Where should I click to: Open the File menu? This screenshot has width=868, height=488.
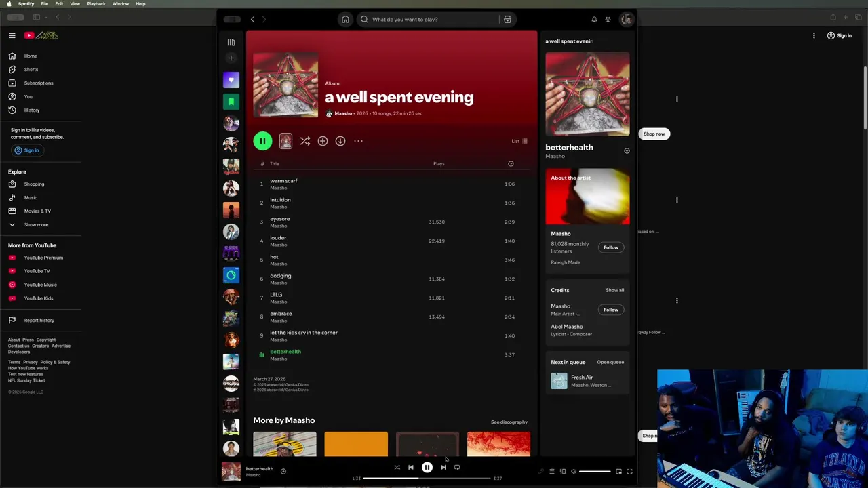(44, 4)
